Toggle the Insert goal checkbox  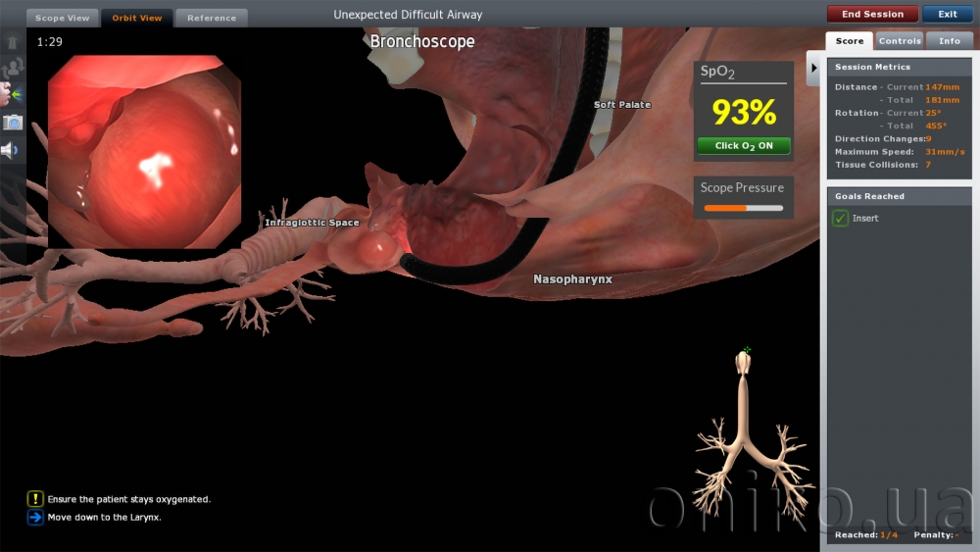pos(840,219)
